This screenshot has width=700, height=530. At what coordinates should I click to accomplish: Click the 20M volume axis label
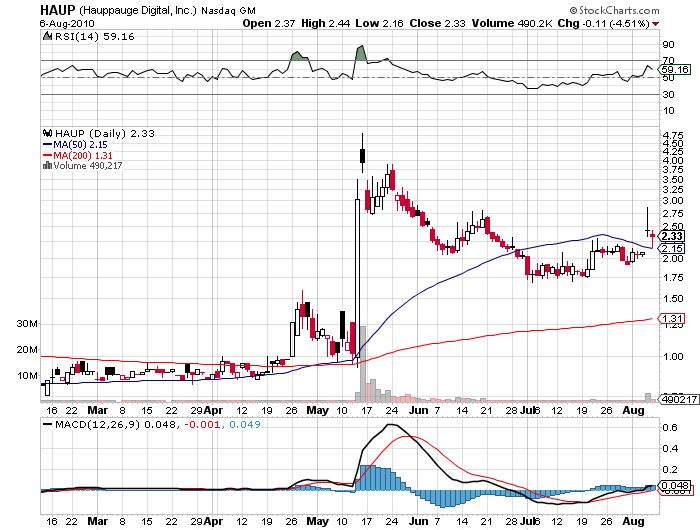coord(27,350)
